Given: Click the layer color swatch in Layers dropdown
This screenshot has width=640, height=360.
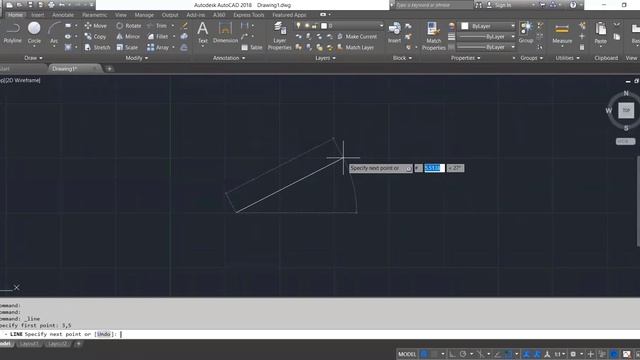Looking at the screenshot, I should (x=324, y=26).
